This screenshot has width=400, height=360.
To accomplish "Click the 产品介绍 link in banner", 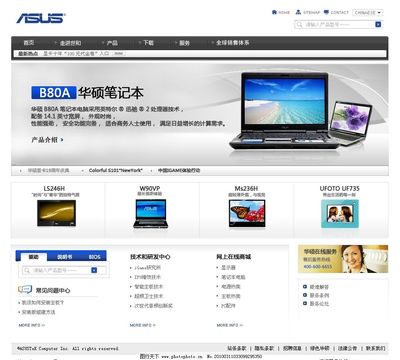I will pos(47,140).
